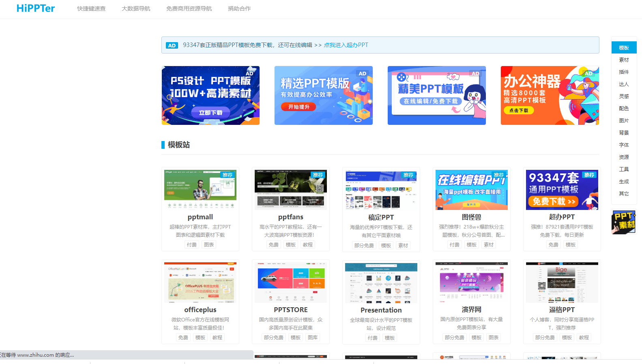This screenshot has height=364, width=642.
Task: Click the 图表 tag under pptmall
Action: (209, 245)
